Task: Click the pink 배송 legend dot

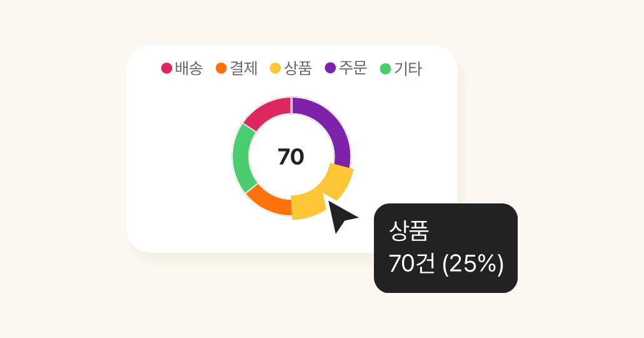Action: (166, 68)
